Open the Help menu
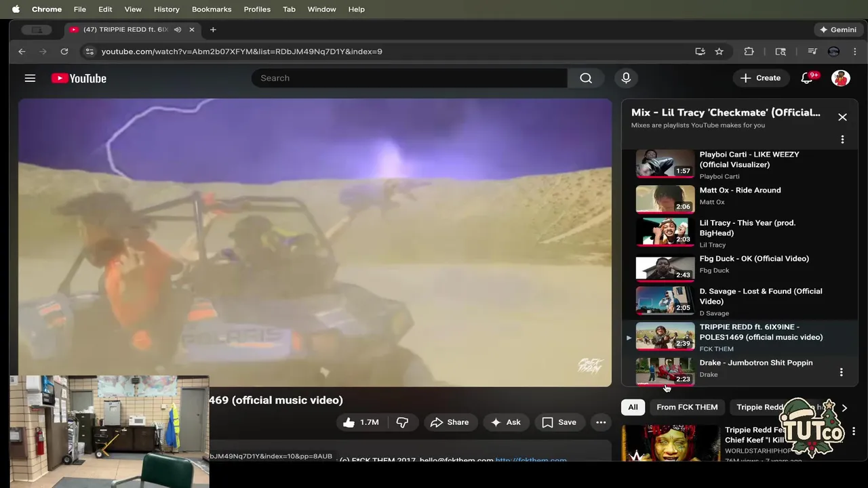Screen dimensions: 868x488 coord(357,9)
